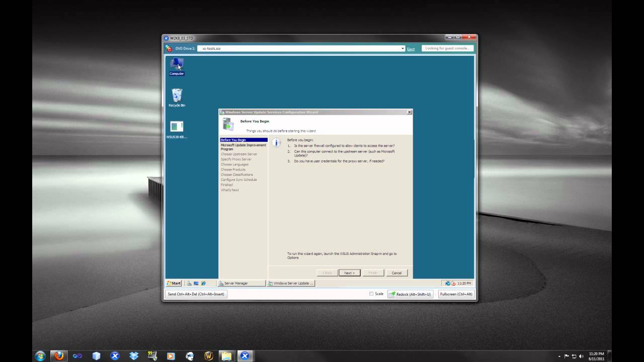
Task: Select Choose Products step
Action: pos(233,169)
